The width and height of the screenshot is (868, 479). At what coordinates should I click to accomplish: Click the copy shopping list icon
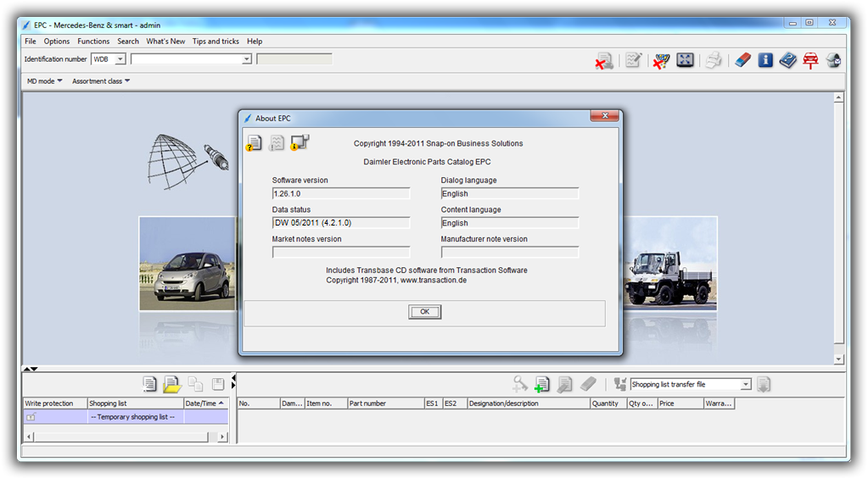pos(195,384)
